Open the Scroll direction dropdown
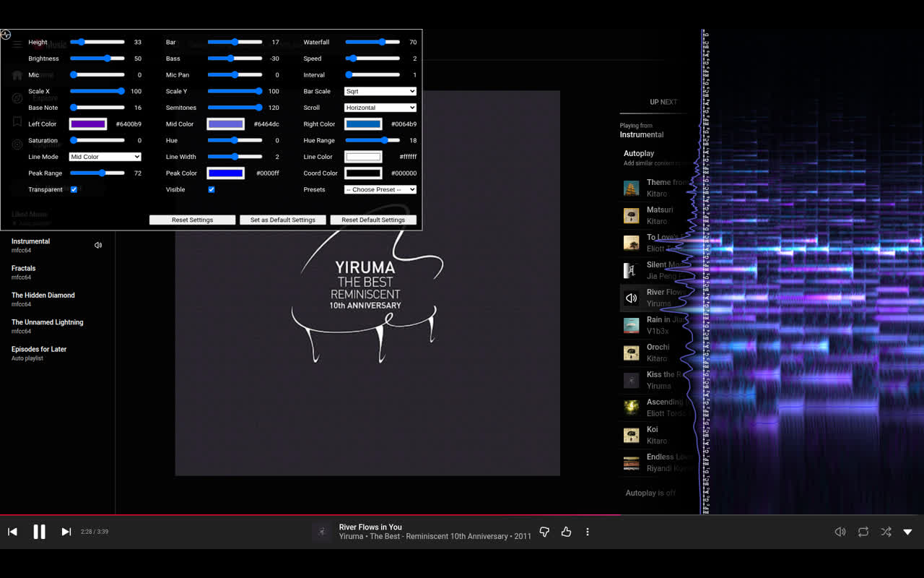This screenshot has height=578, width=924. click(380, 108)
